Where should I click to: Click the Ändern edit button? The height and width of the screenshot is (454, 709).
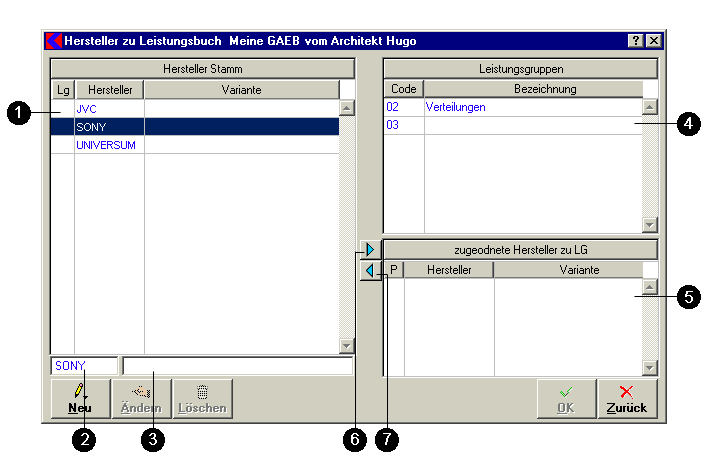(x=141, y=398)
